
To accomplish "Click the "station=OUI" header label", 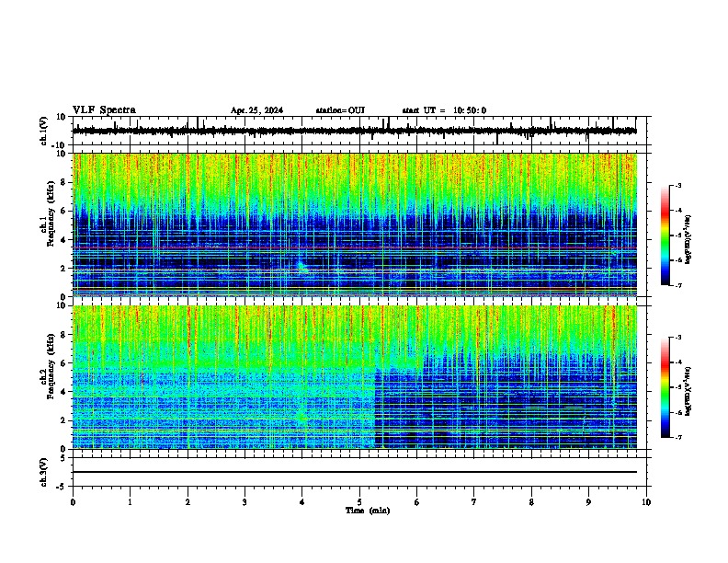I will point(340,110).
